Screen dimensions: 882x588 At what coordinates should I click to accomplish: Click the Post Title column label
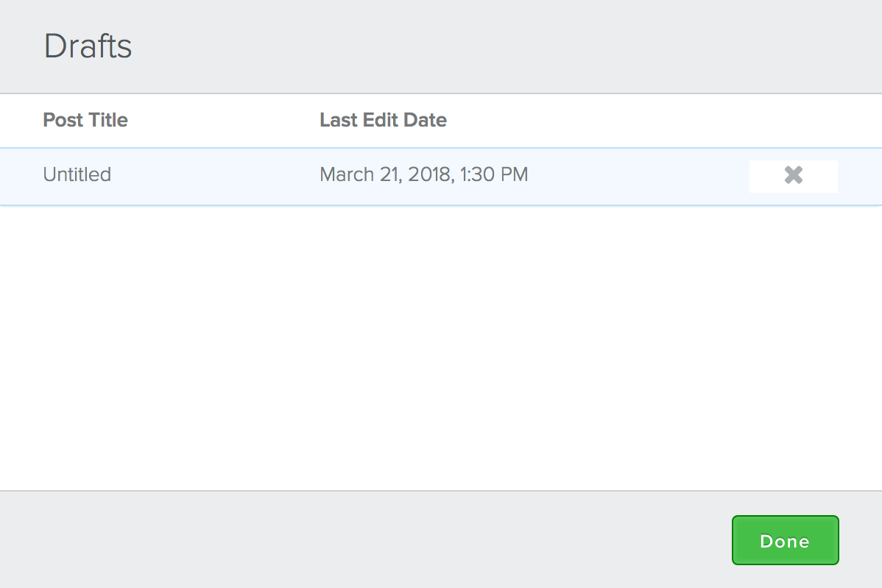pos(85,120)
